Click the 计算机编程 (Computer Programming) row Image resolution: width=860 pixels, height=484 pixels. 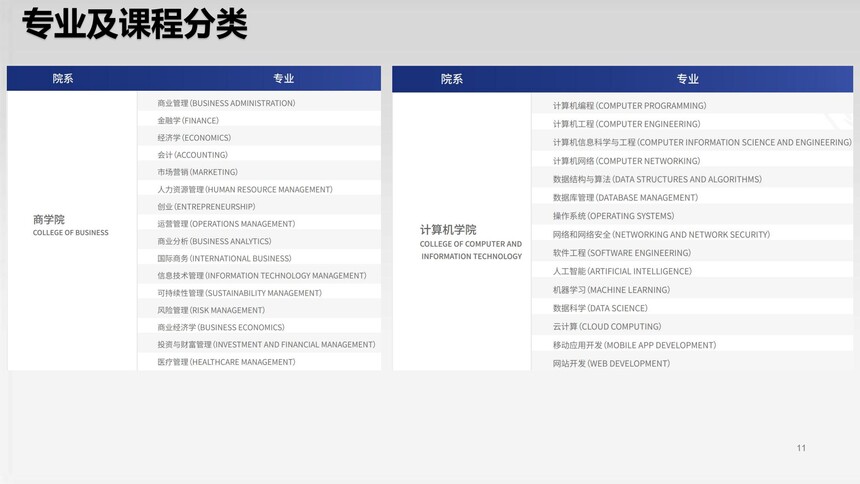(x=629, y=105)
